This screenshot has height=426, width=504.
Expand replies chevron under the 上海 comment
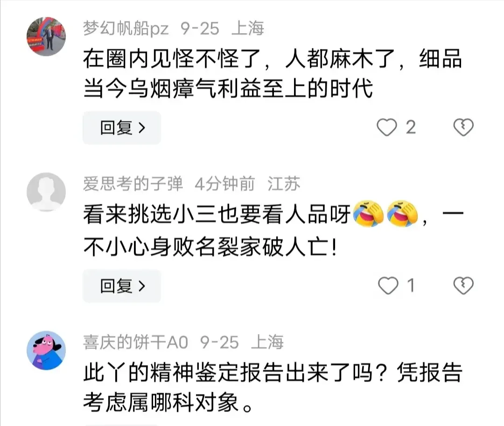[x=142, y=128]
